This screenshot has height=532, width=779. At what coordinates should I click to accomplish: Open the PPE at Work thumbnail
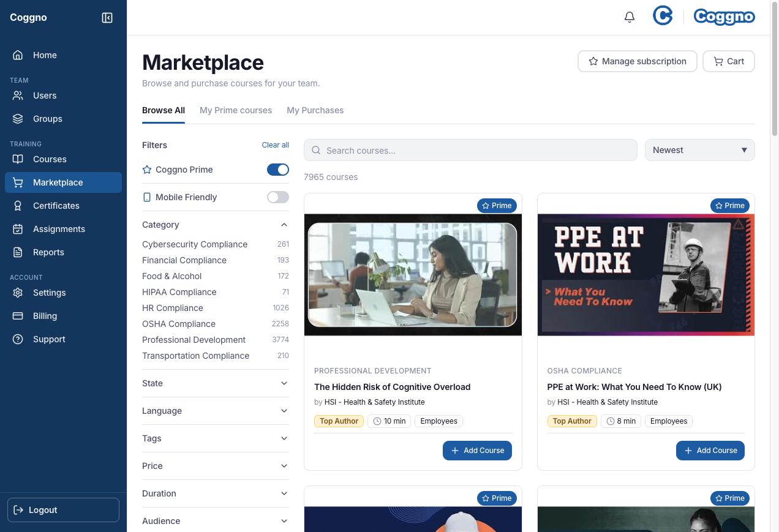(x=646, y=275)
